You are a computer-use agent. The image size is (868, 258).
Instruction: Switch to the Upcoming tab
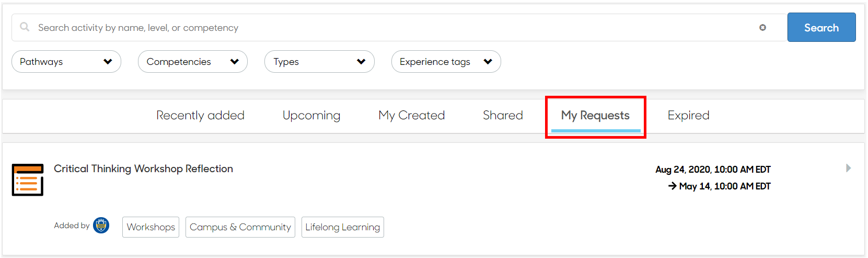pyautogui.click(x=311, y=115)
